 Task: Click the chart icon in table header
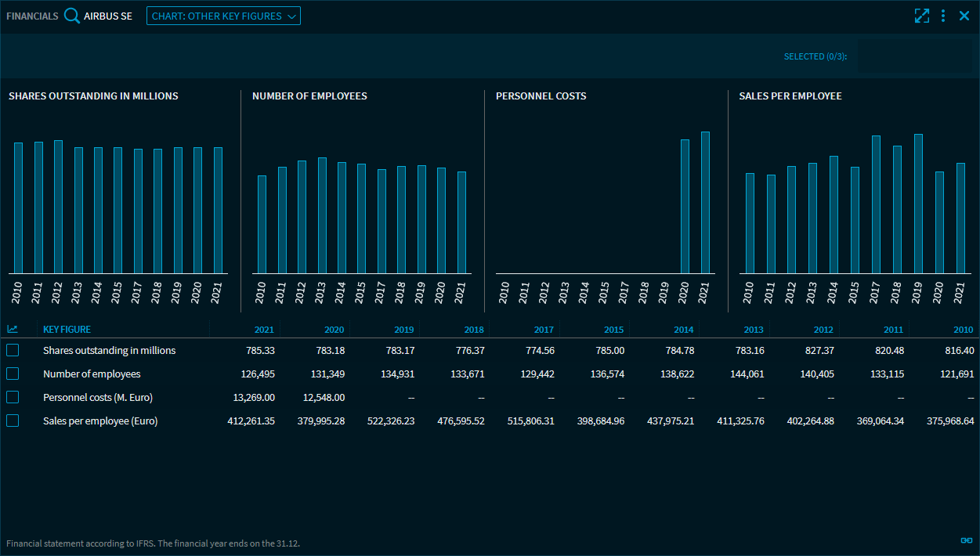pyautogui.click(x=13, y=330)
